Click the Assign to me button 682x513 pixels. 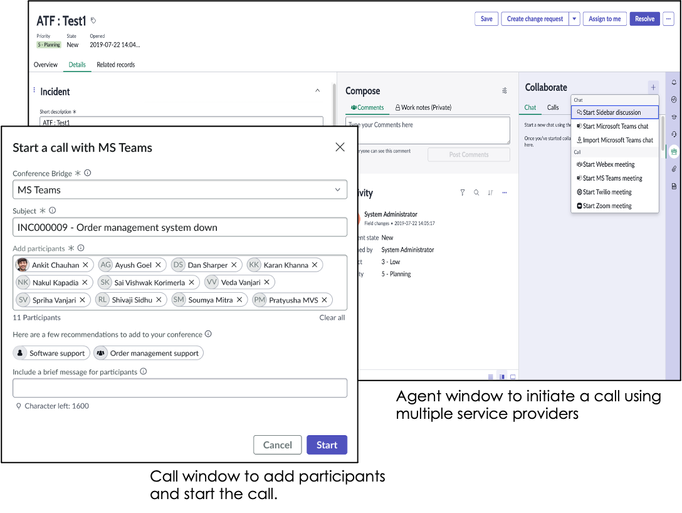pos(605,19)
